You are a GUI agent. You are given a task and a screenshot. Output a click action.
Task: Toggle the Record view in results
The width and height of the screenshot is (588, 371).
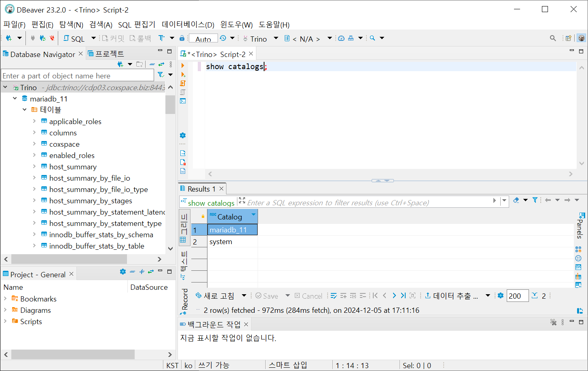[185, 300]
